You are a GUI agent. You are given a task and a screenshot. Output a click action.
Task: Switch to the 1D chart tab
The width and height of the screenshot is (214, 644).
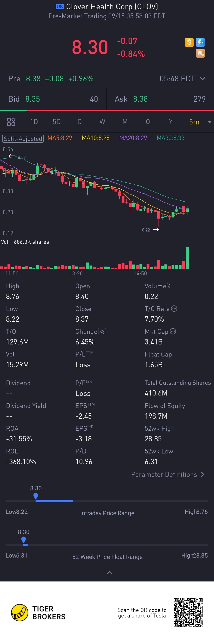pyautogui.click(x=34, y=122)
